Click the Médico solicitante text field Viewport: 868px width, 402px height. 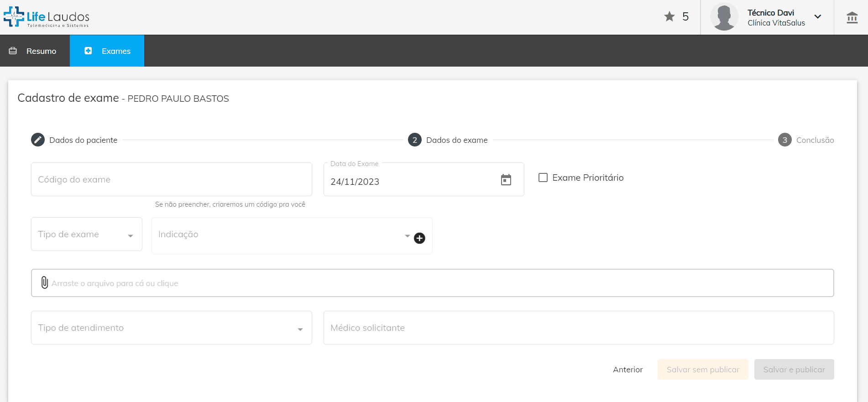click(578, 328)
